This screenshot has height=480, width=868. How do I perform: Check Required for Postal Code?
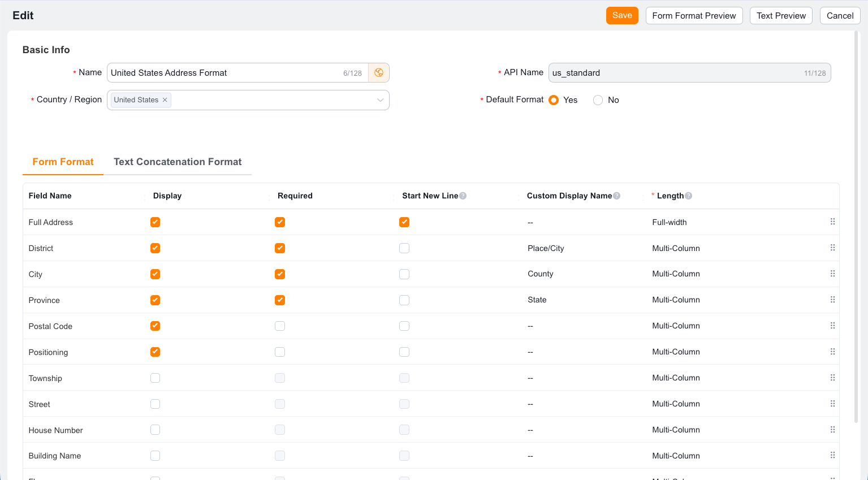point(280,326)
